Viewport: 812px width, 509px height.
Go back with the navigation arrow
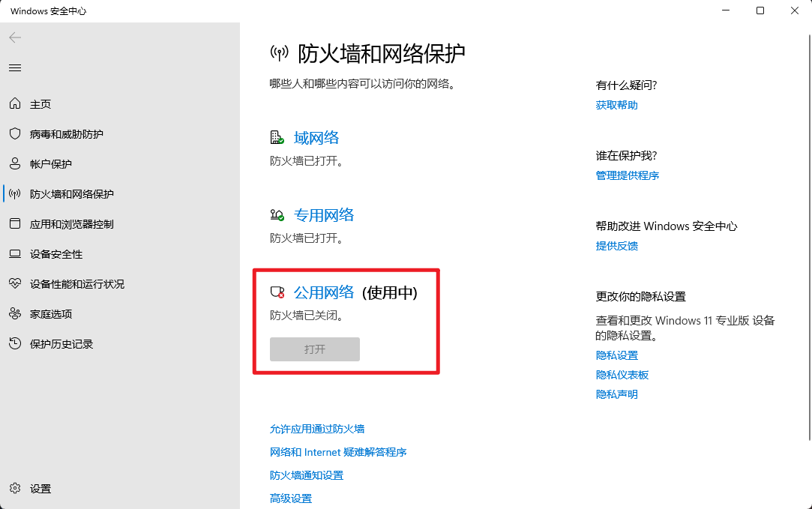coord(14,37)
